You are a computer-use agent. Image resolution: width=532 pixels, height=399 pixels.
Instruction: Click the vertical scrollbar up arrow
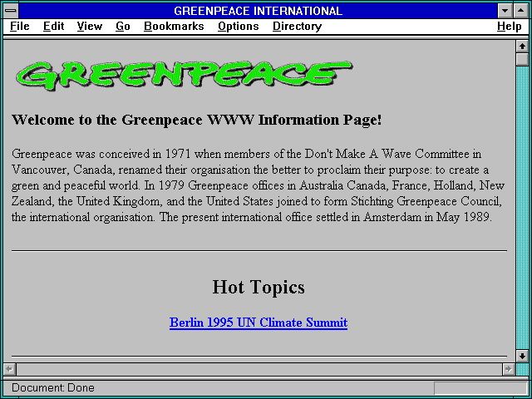click(523, 47)
